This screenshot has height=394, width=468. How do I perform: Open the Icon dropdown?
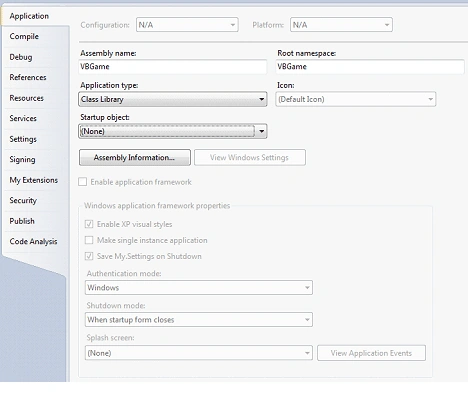(356, 99)
